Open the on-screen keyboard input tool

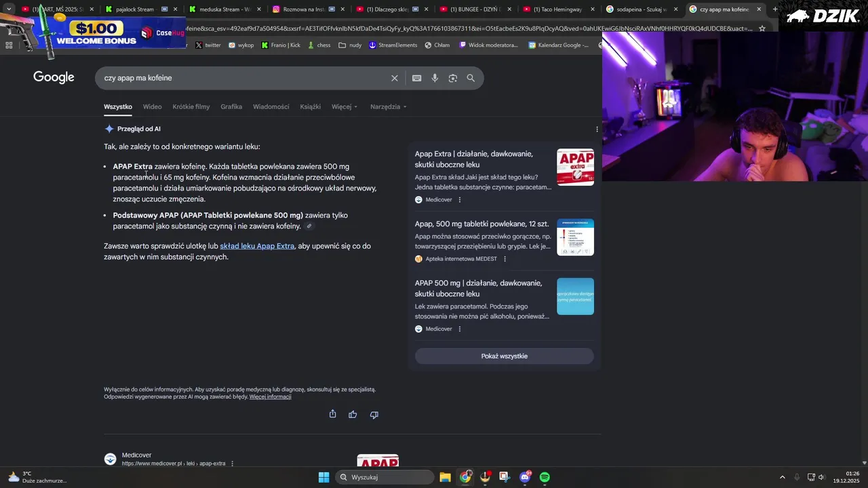click(417, 78)
